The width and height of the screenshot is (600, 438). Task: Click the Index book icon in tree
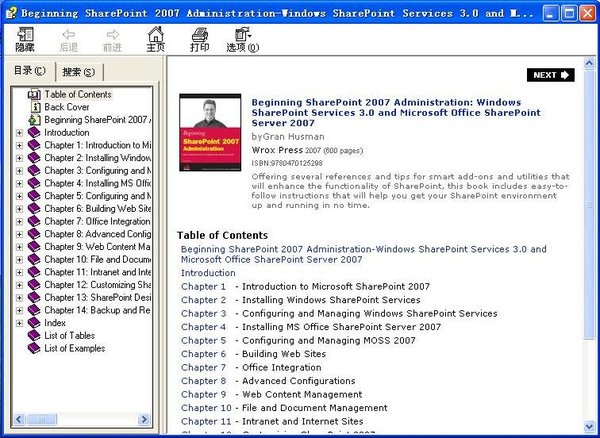coord(34,323)
